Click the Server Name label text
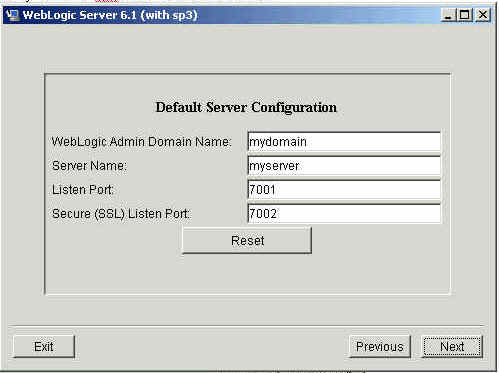Screen dimensions: 499x373 point(89,166)
